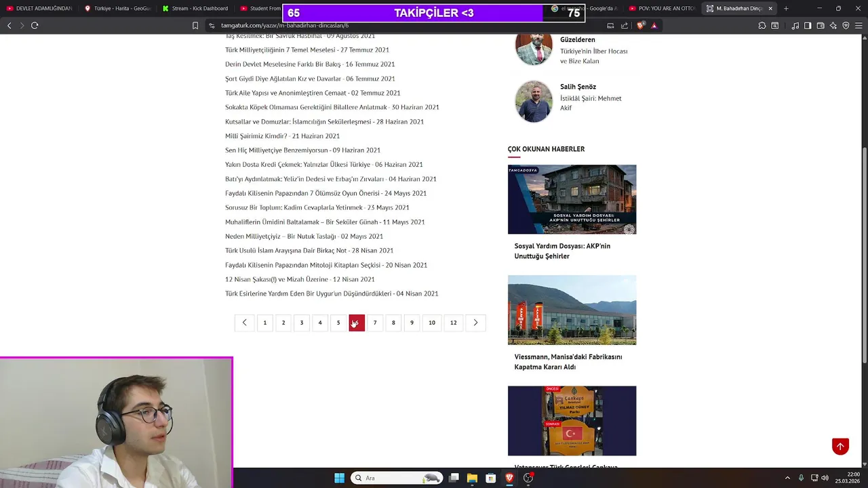868x488 pixels.
Task: Switch to the POV: YOU ARE AN OTTOMAN tab
Action: tap(662, 8)
